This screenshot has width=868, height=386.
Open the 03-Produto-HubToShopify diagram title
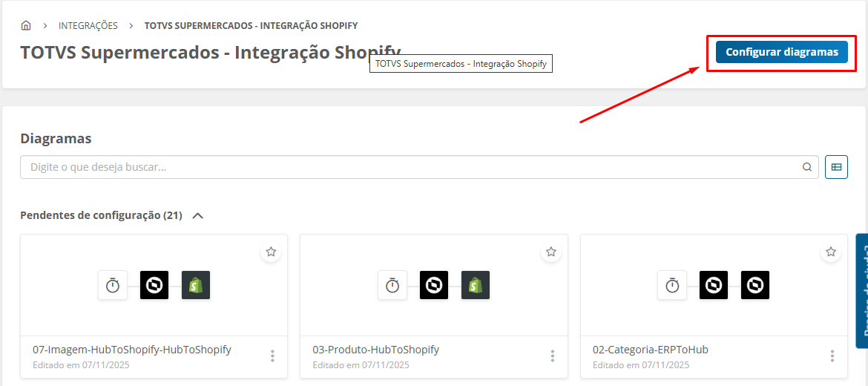[x=376, y=350]
